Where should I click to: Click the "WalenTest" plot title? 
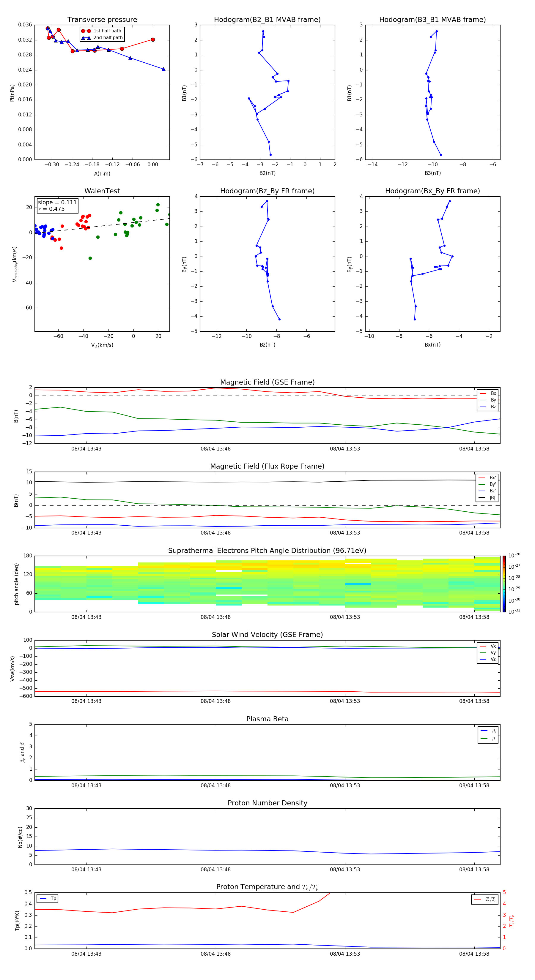tap(102, 191)
